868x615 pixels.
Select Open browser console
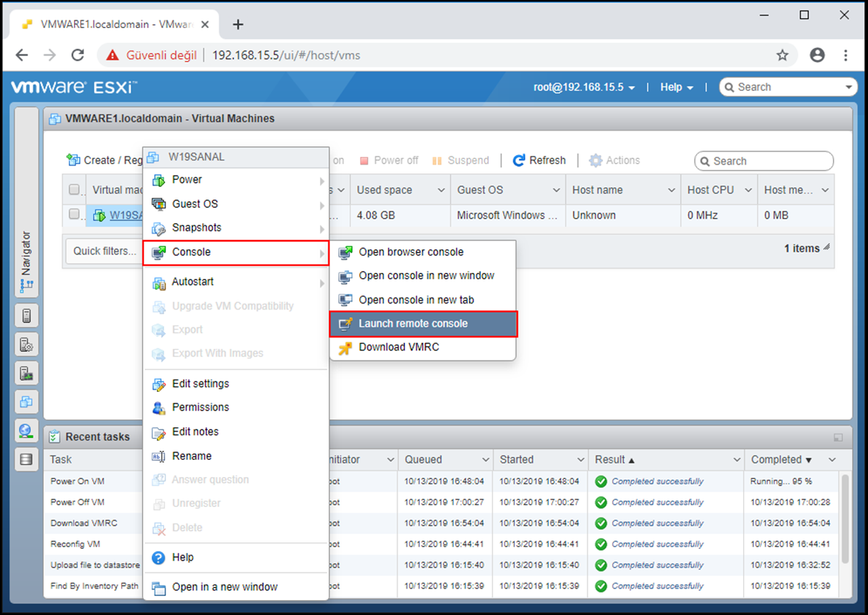pyautogui.click(x=423, y=253)
